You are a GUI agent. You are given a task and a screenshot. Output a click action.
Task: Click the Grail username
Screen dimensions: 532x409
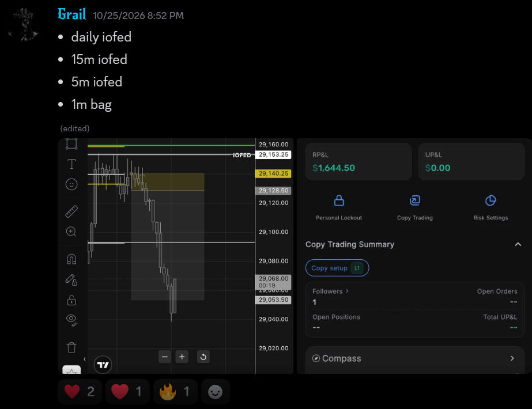pos(71,14)
